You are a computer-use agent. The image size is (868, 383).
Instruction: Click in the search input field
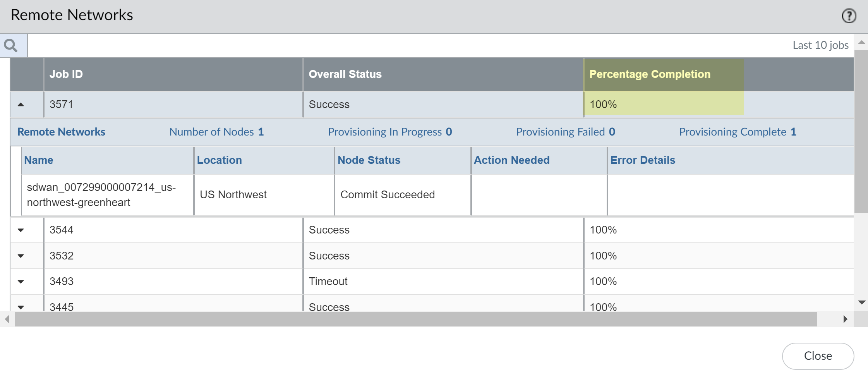click(387, 45)
